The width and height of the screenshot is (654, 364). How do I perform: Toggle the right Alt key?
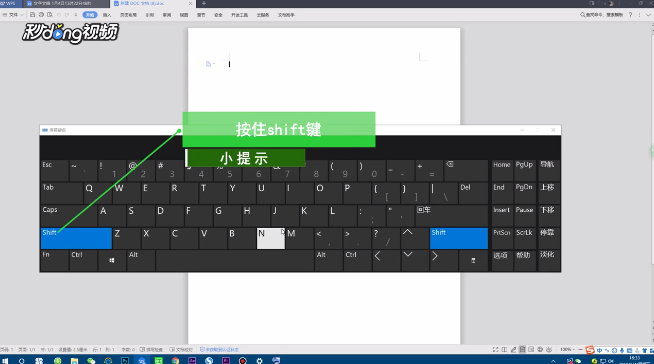[x=328, y=261]
